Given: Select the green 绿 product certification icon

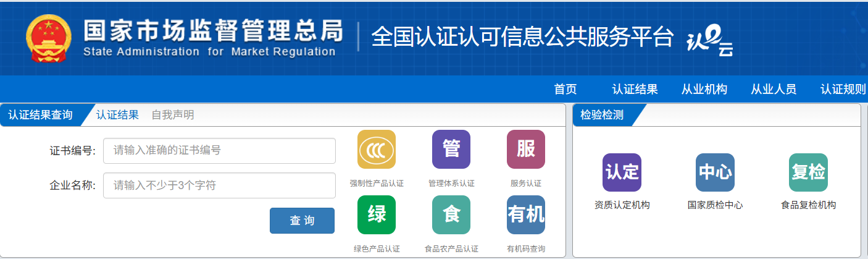Looking at the screenshot, I should (376, 214).
